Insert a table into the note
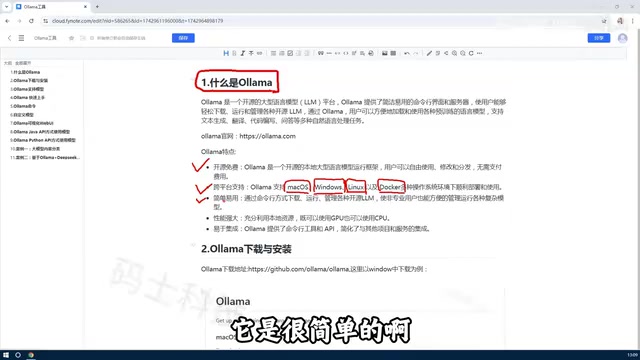 393,53
